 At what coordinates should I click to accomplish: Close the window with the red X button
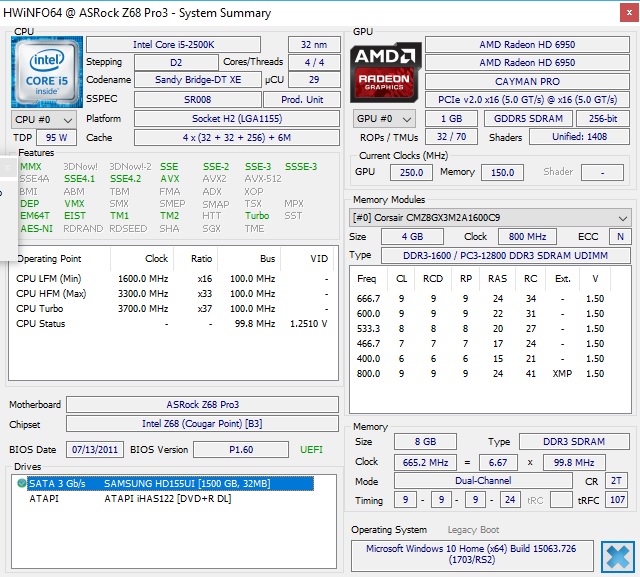(629, 13)
